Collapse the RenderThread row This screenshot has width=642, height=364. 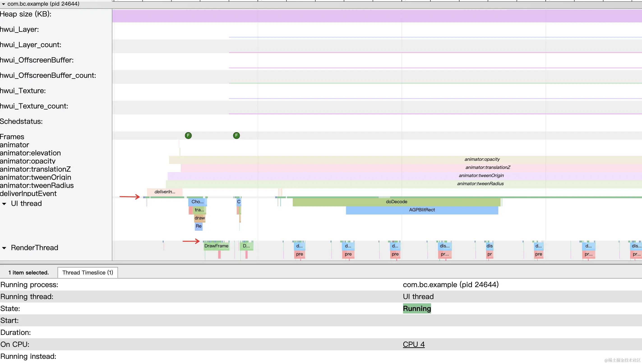4,248
